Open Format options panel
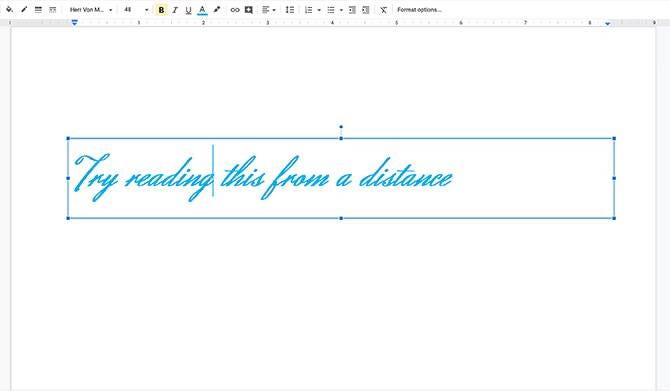Screen dimensions: 670x391 point(419,9)
